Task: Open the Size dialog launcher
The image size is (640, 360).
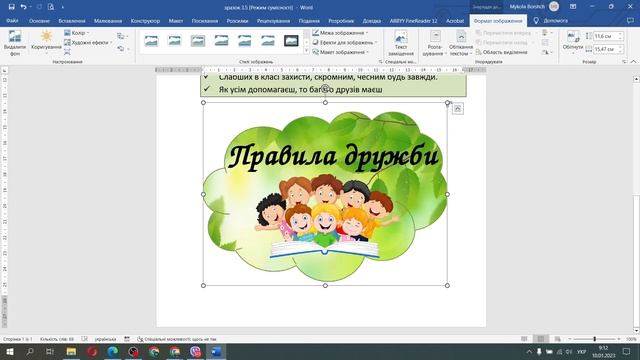Action: (624, 62)
